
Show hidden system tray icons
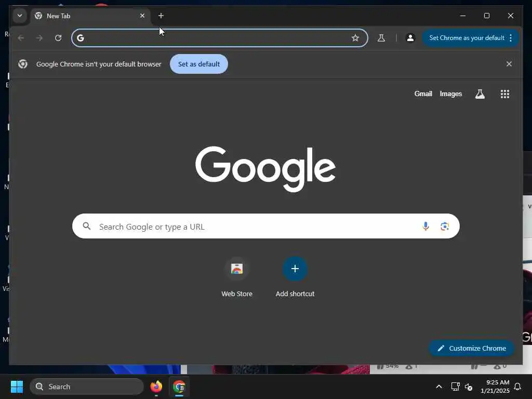438,387
